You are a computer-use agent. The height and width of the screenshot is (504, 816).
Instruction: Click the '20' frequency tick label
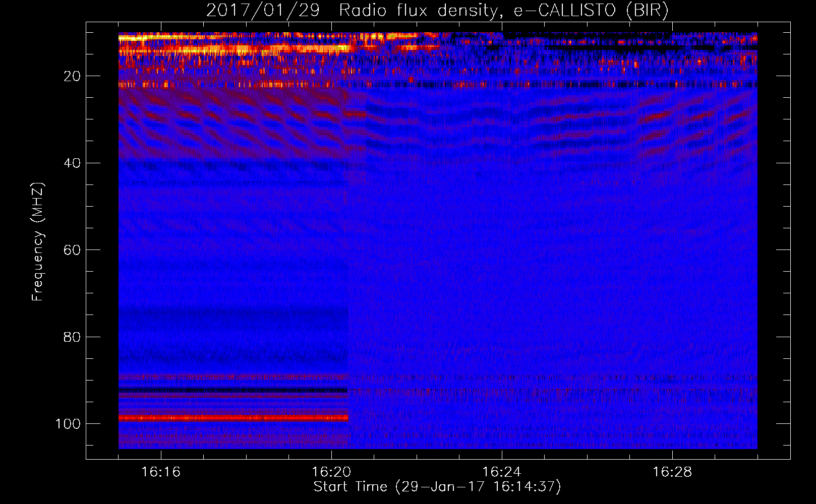pyautogui.click(x=73, y=76)
